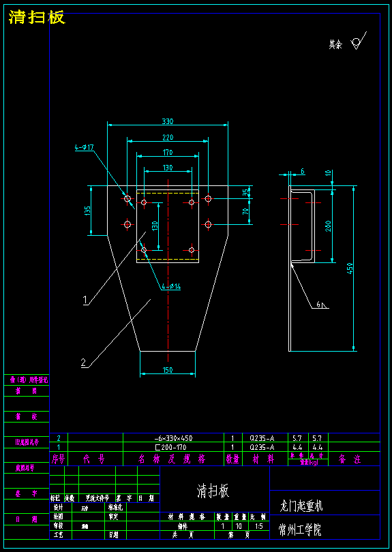Select the 工艺 label

tap(58, 535)
